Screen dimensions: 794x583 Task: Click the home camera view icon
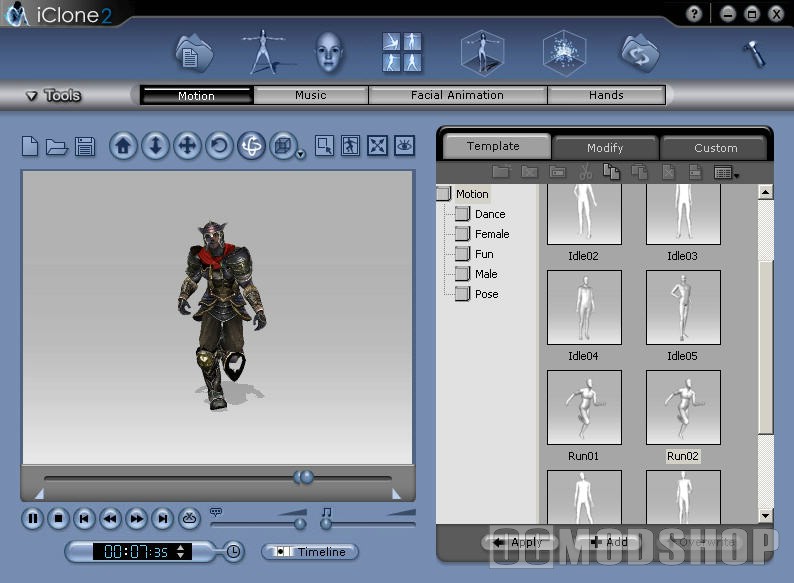coord(123,146)
